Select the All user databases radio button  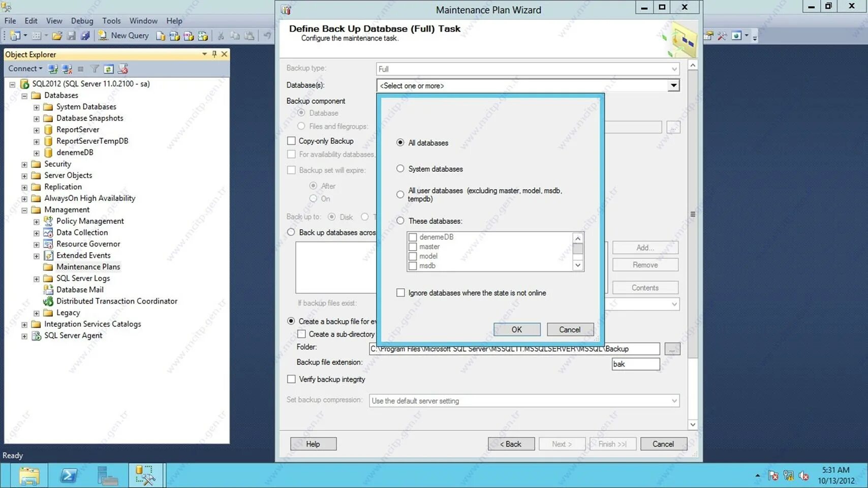400,194
